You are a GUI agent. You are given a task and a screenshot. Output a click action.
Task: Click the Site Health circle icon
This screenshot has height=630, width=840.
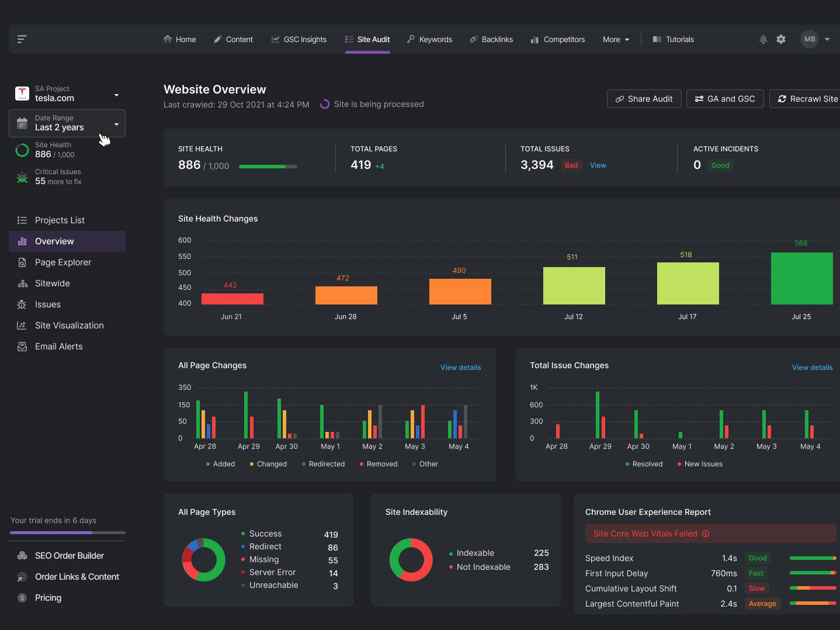[x=22, y=150]
